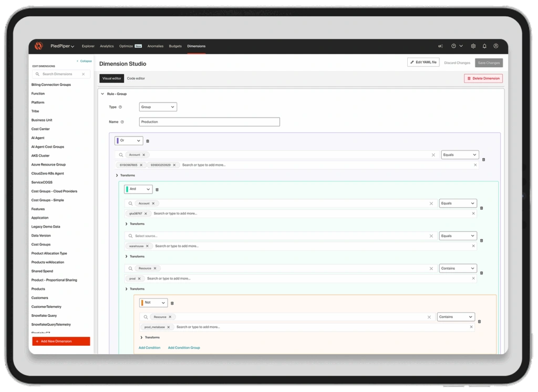
Task: Open the help question-mark icon
Action: pyautogui.click(x=453, y=46)
